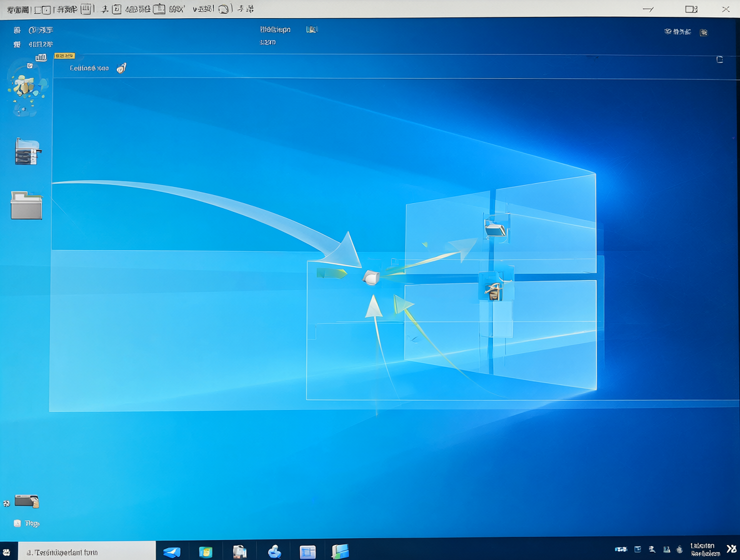Open the Start menu button on the taskbar
This screenshot has height=560, width=740.
tap(7, 552)
